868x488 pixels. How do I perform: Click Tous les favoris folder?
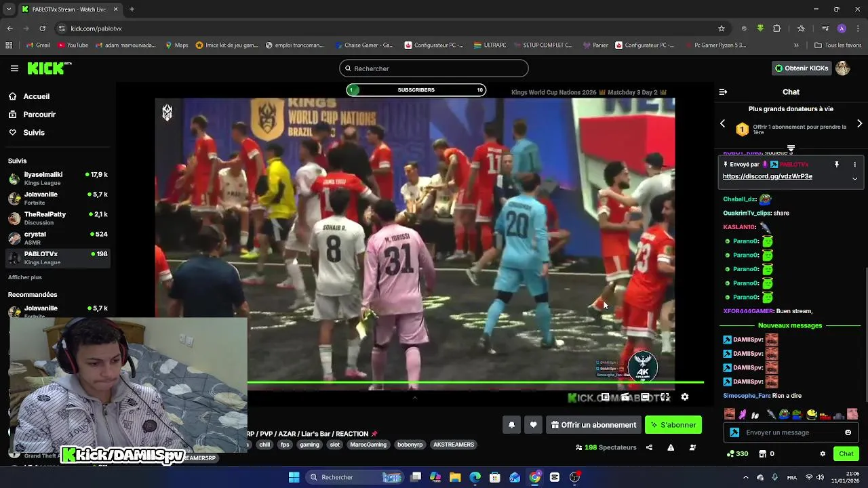(x=837, y=45)
